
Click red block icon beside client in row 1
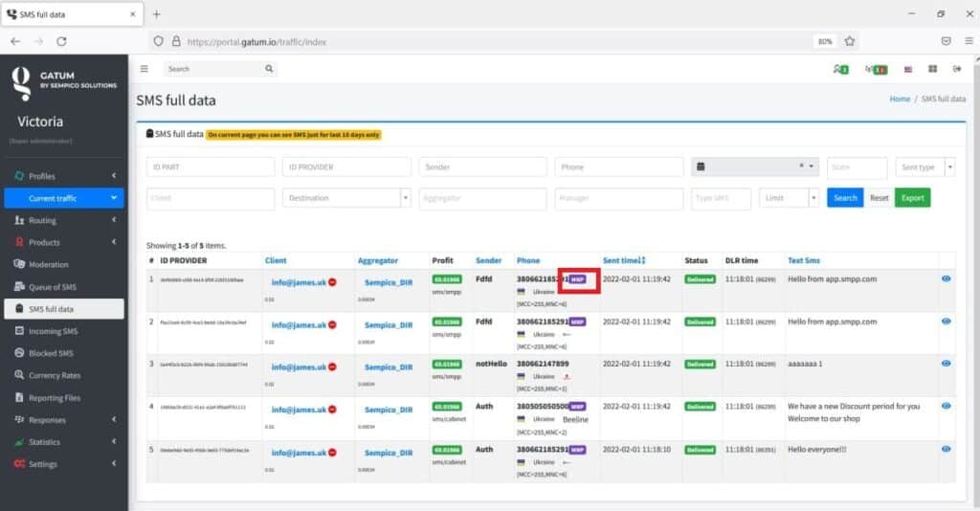coord(332,282)
